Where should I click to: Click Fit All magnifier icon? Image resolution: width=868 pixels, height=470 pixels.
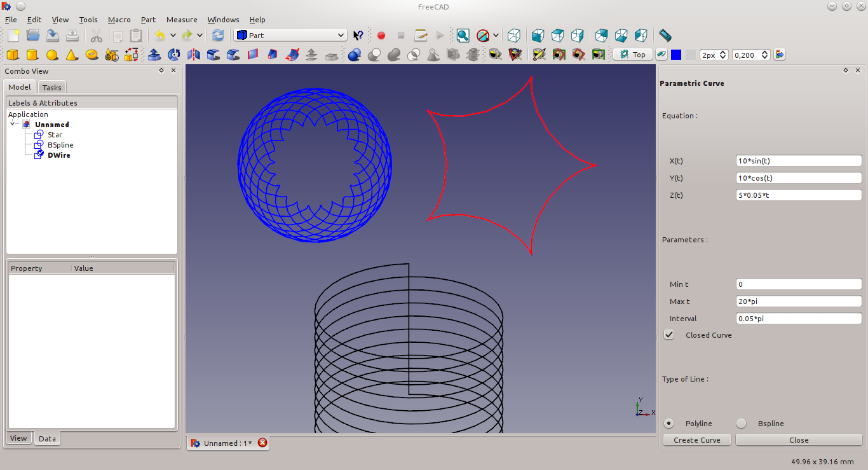[x=463, y=36]
